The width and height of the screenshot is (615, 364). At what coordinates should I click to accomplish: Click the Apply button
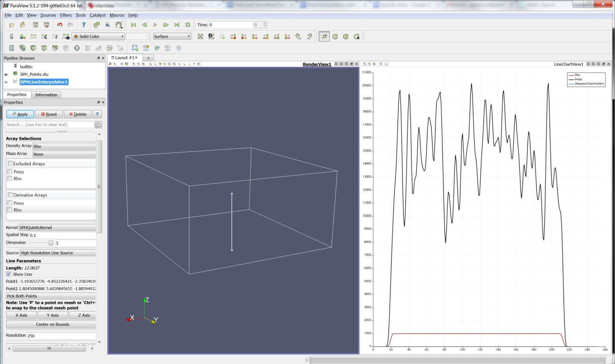click(20, 114)
